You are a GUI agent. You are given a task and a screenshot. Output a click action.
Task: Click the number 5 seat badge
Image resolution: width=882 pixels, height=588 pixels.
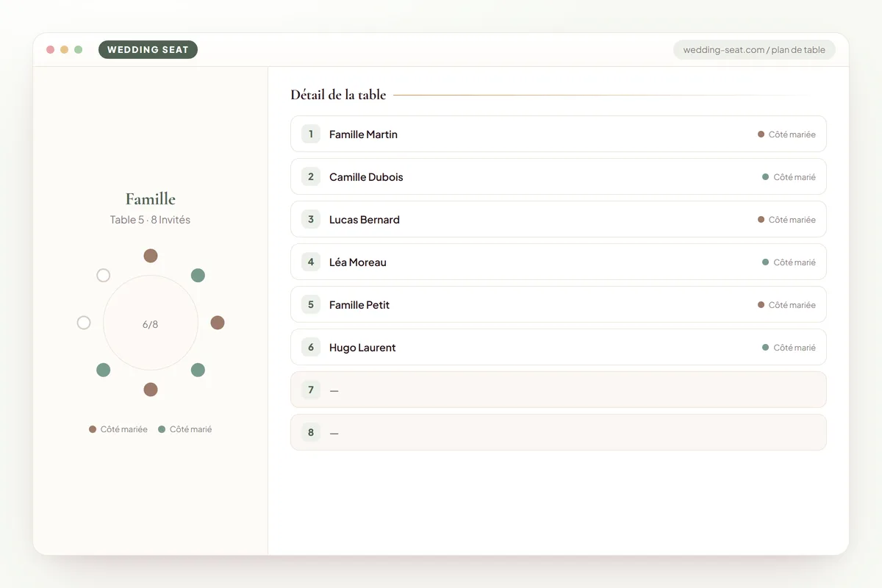pos(311,304)
